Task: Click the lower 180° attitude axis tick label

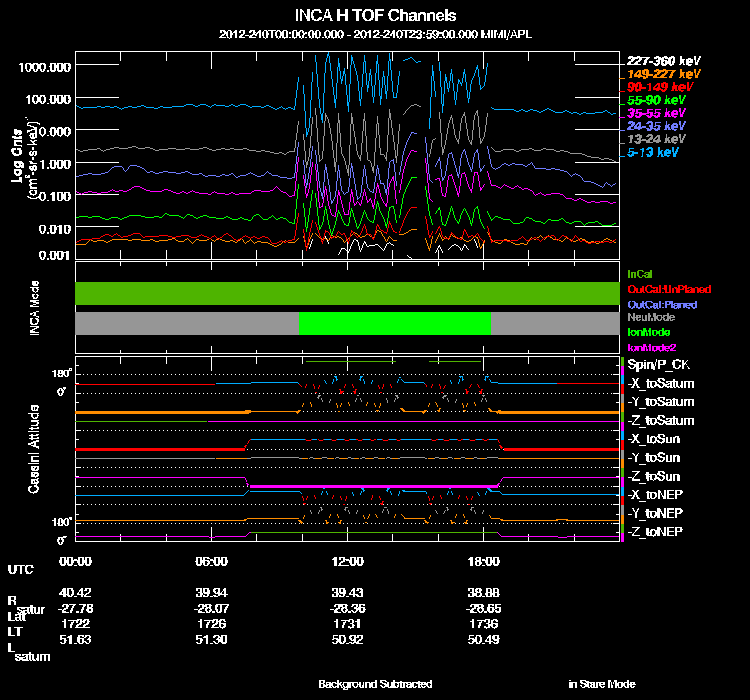Action: point(62,522)
